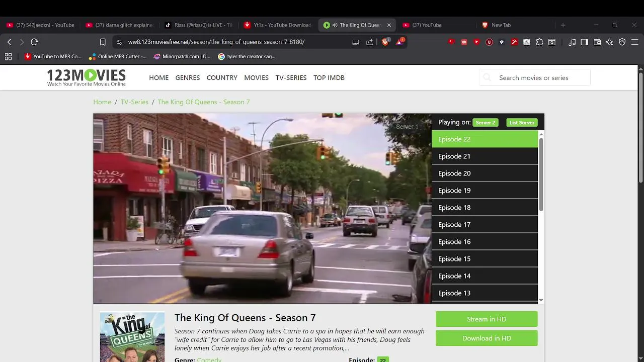Open YouTube to MP3 Converter bookmark
Screen dimensions: 644x362
53,56
